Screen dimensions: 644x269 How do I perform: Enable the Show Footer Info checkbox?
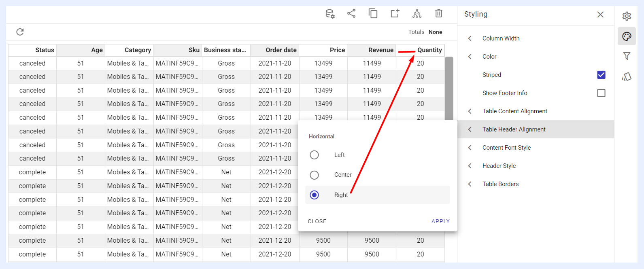pos(601,93)
